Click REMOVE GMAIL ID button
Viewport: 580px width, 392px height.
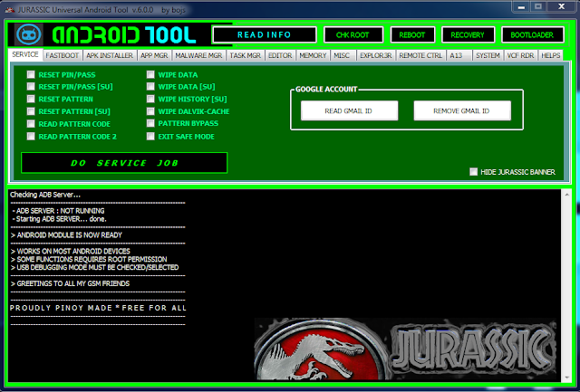(x=462, y=110)
